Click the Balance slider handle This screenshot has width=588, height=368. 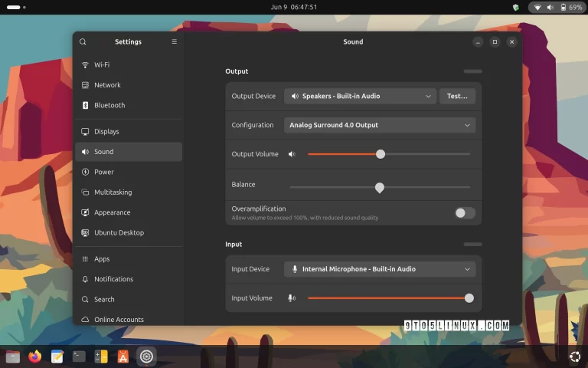pyautogui.click(x=380, y=187)
